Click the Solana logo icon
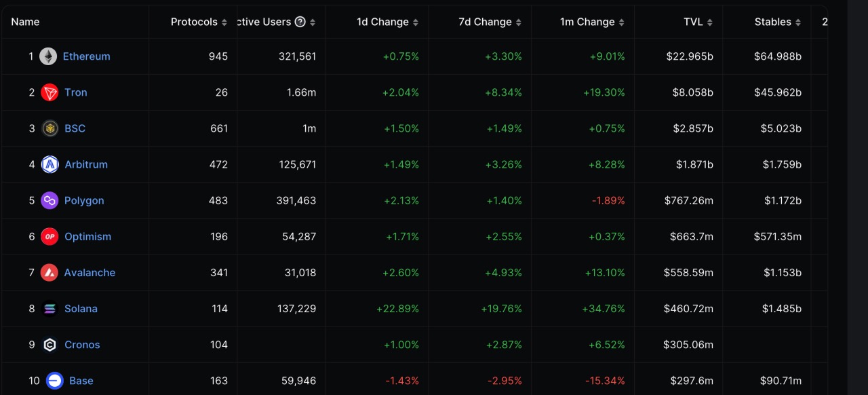Screen dimensions: 868x395 [x=50, y=309]
